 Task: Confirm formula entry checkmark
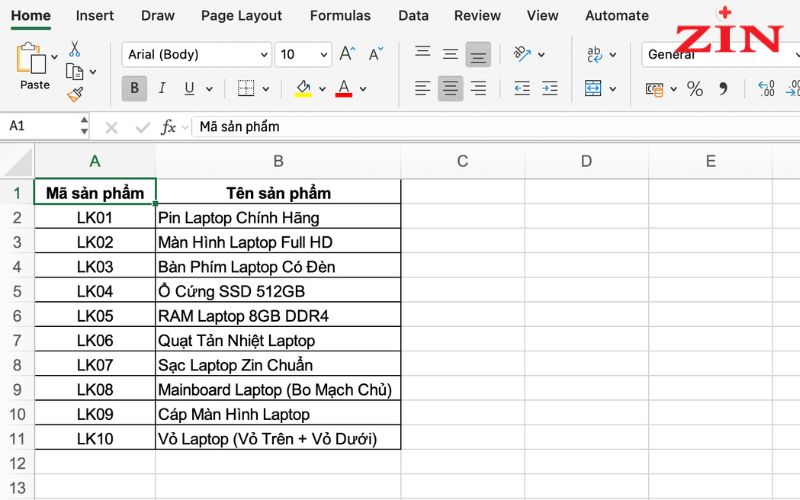142,127
